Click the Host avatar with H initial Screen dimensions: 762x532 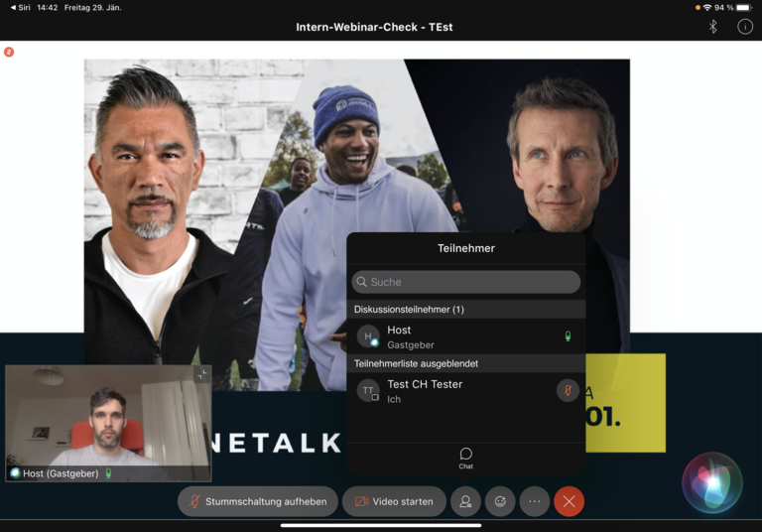pos(368,336)
